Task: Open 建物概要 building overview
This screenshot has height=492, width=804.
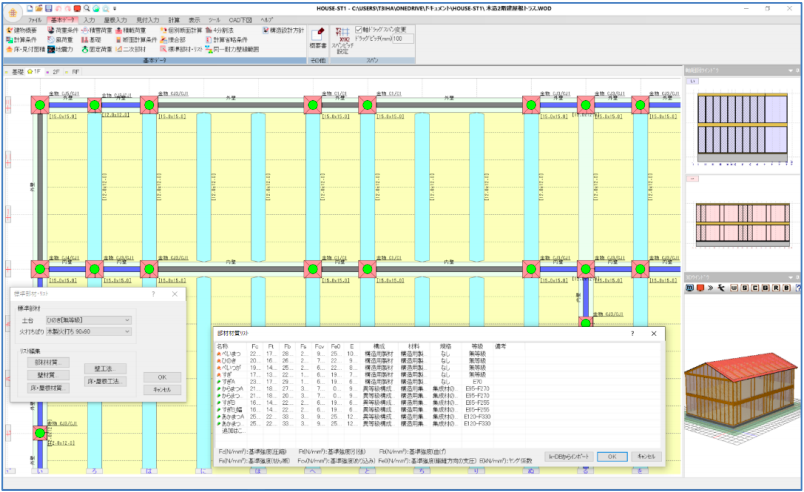Action: click(22, 30)
